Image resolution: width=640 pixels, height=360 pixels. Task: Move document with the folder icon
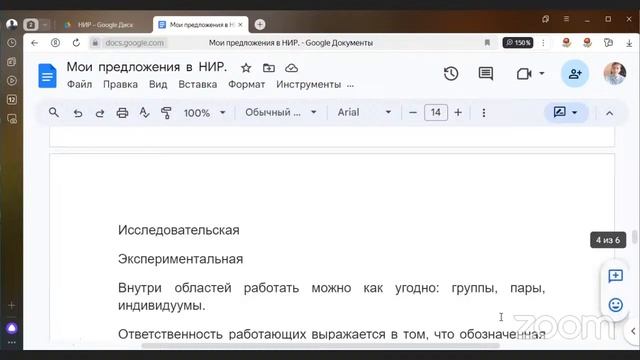pos(269,68)
